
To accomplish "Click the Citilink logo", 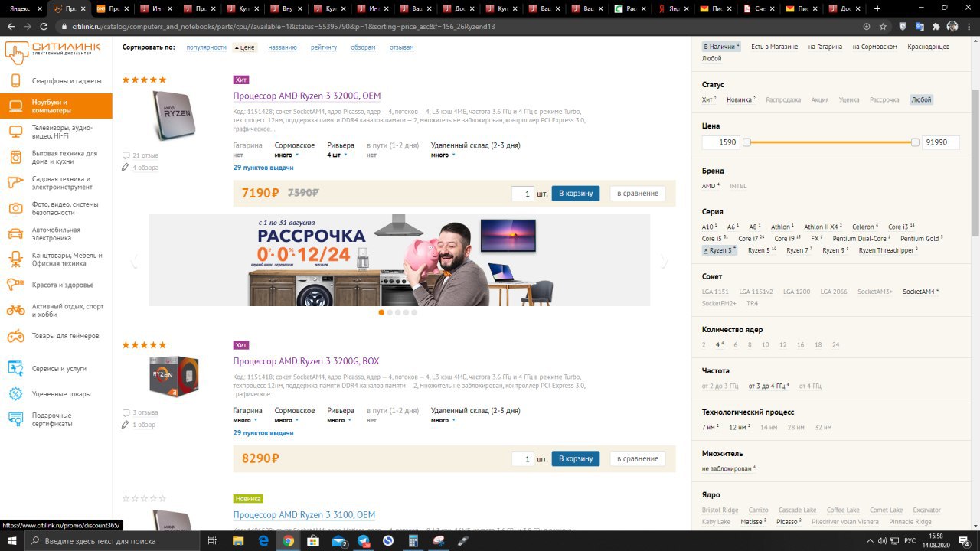I will 52,52.
